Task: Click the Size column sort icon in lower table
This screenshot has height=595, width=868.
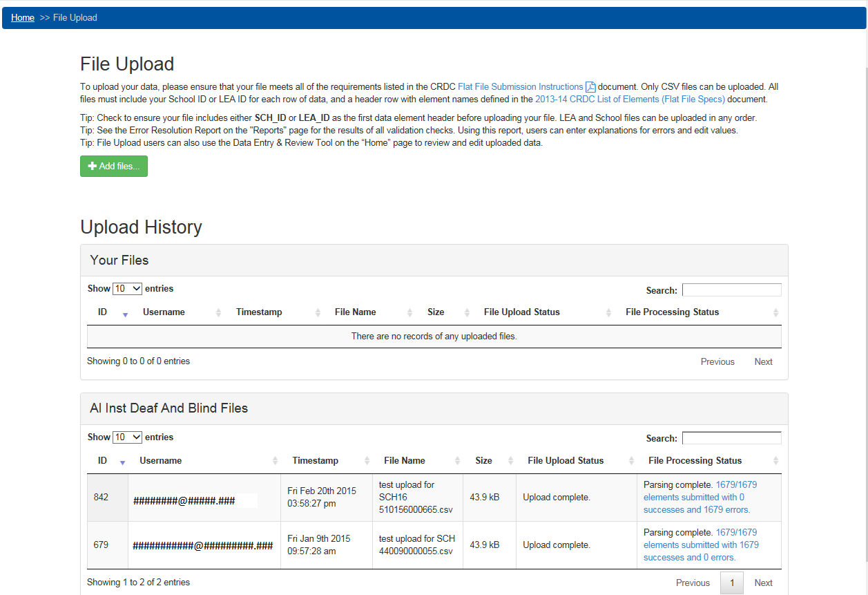Action: (x=510, y=461)
